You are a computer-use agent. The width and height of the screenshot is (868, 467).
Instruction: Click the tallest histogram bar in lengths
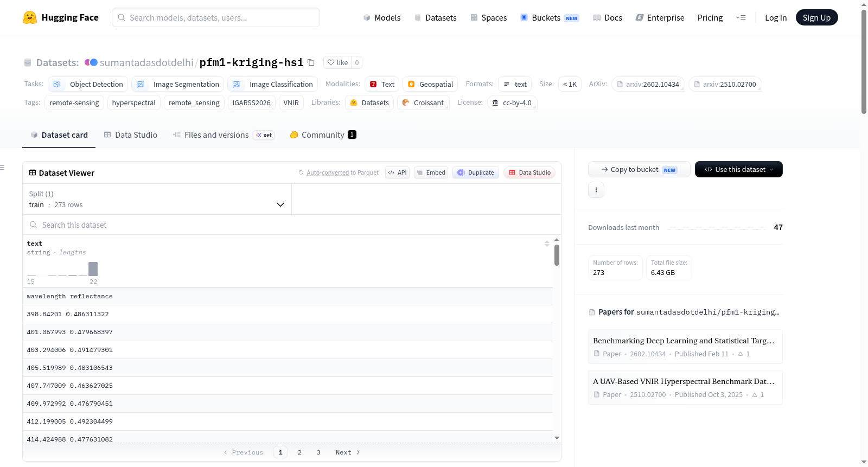pos(93,269)
